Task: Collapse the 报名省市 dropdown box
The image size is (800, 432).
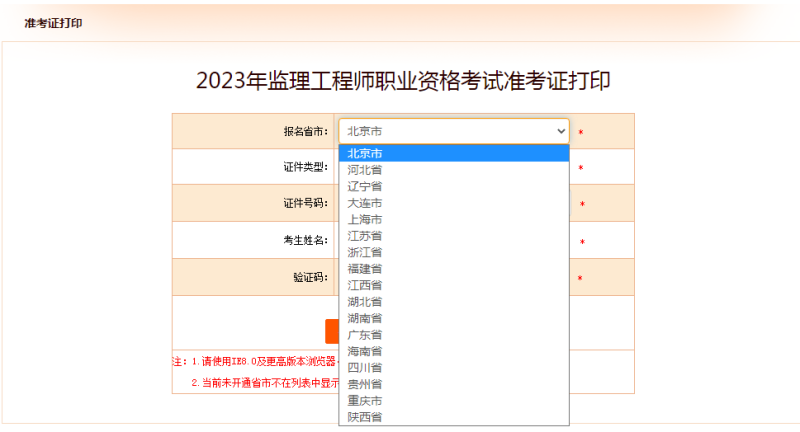Action: click(x=453, y=131)
